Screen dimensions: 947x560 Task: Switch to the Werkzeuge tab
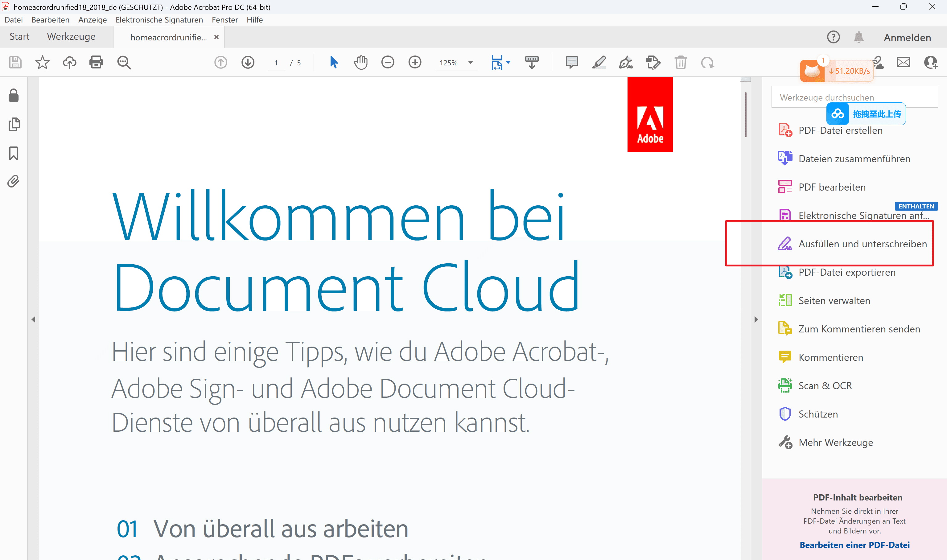point(71,37)
